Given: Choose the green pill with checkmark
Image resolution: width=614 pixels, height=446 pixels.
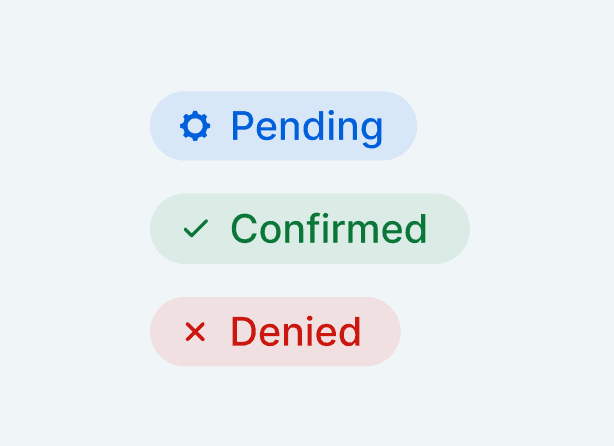Looking at the screenshot, I should 310,229.
